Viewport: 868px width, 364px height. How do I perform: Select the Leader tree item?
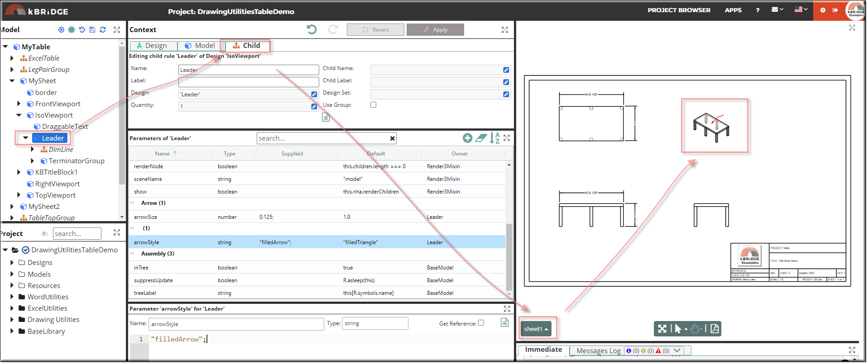(x=50, y=138)
